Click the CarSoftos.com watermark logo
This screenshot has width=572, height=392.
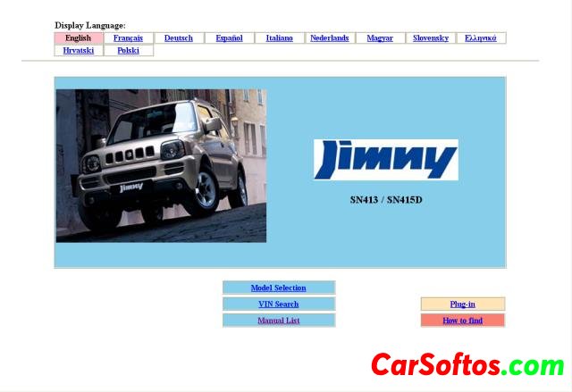[467, 364]
